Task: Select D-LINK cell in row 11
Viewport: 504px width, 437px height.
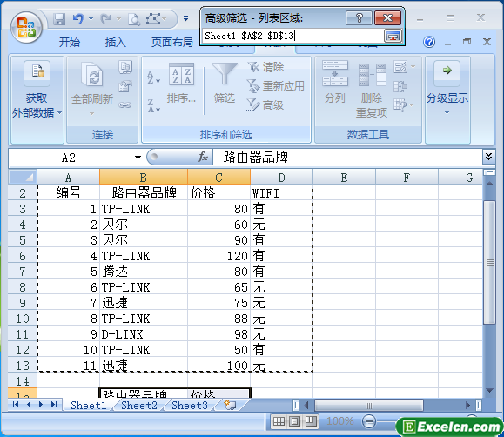Action: point(144,334)
